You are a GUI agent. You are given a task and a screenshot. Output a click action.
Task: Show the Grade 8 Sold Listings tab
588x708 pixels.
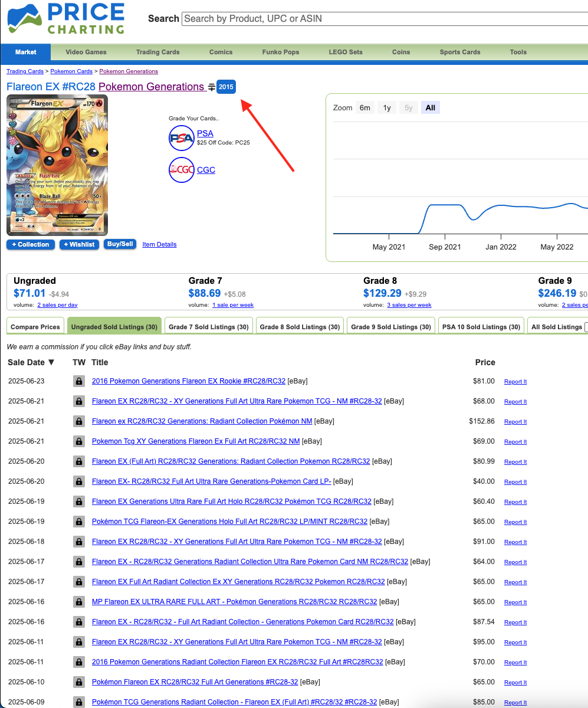(300, 327)
